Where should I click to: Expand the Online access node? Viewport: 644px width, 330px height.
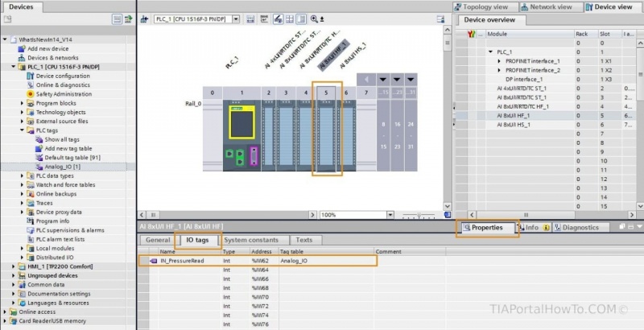5,312
